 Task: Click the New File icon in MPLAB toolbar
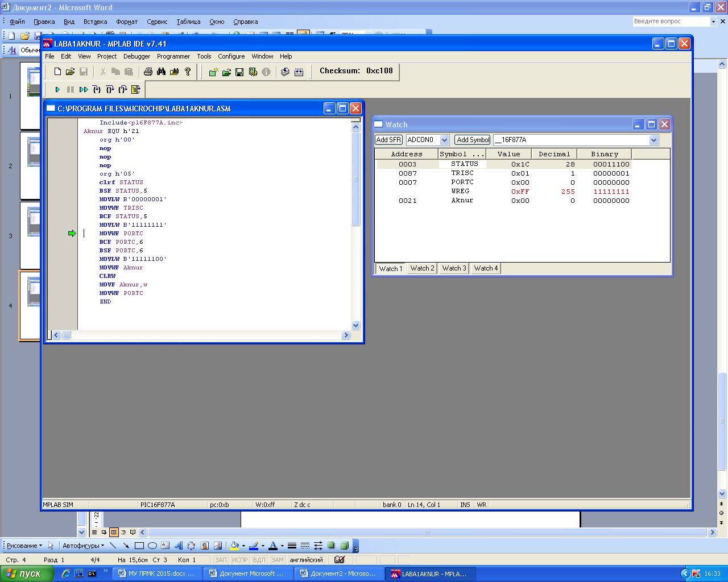click(57, 72)
